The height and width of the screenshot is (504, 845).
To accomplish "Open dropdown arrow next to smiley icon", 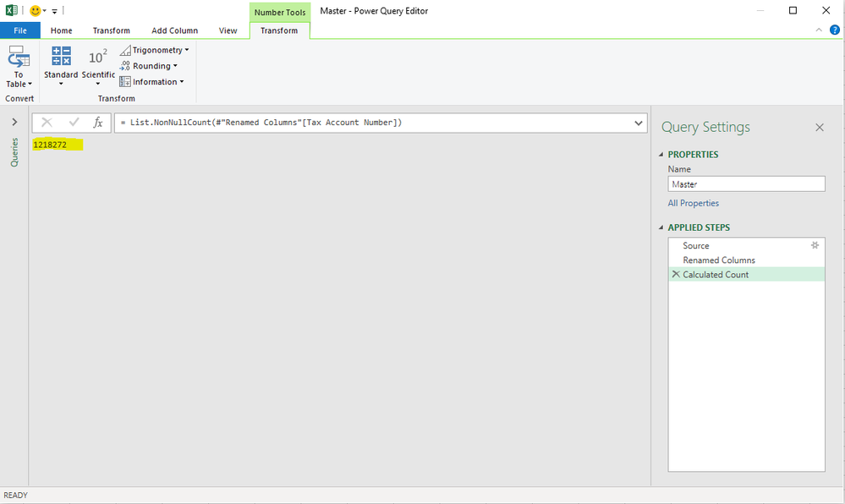I will (44, 11).
